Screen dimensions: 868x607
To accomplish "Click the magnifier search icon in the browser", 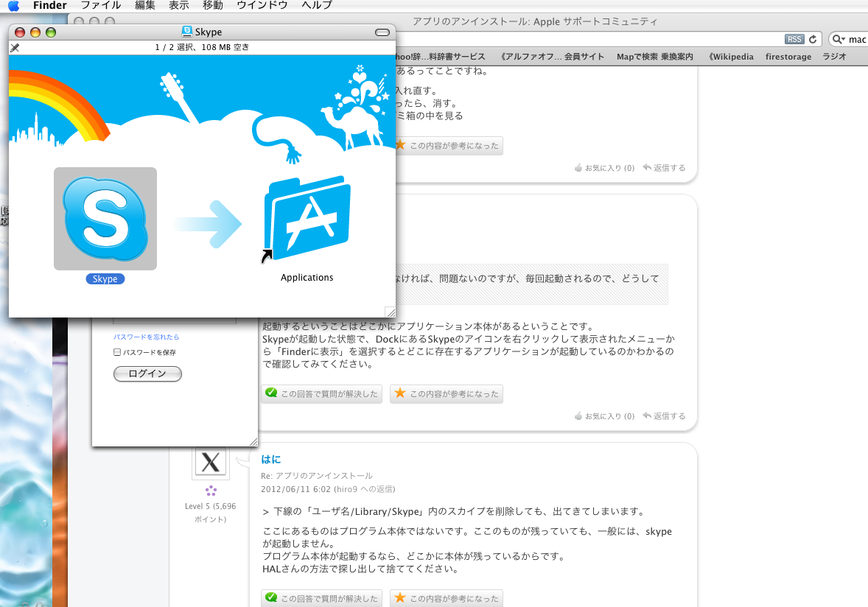I will tap(839, 39).
